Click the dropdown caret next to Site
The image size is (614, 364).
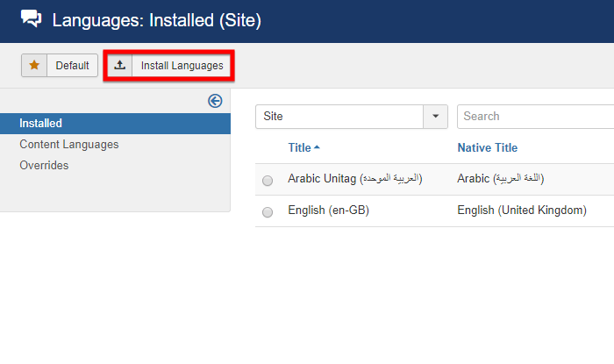pos(435,117)
